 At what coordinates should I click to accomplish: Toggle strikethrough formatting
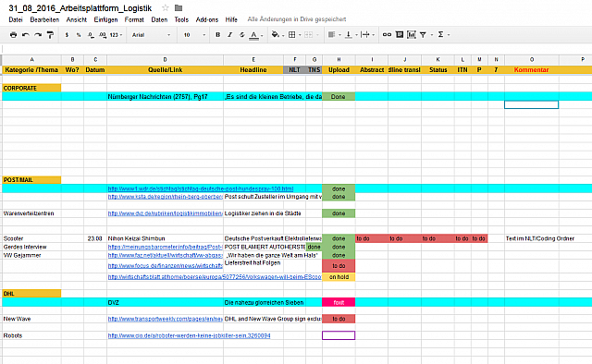pyautogui.click(x=241, y=35)
